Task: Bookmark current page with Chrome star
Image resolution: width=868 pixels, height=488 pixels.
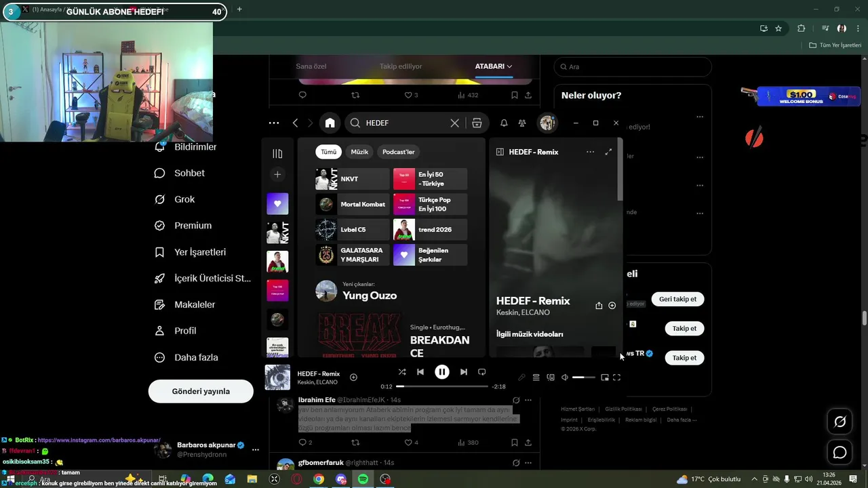Action: pyautogui.click(x=778, y=28)
